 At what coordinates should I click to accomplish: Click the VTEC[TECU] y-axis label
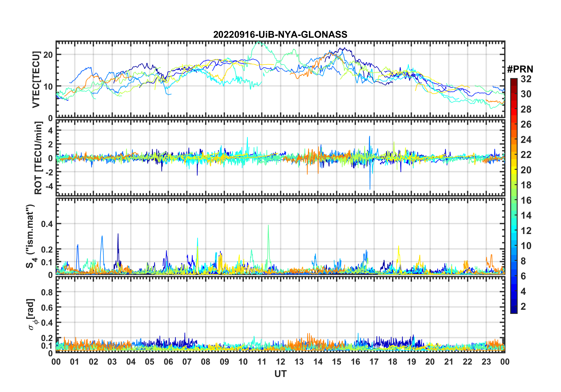pos(36,80)
